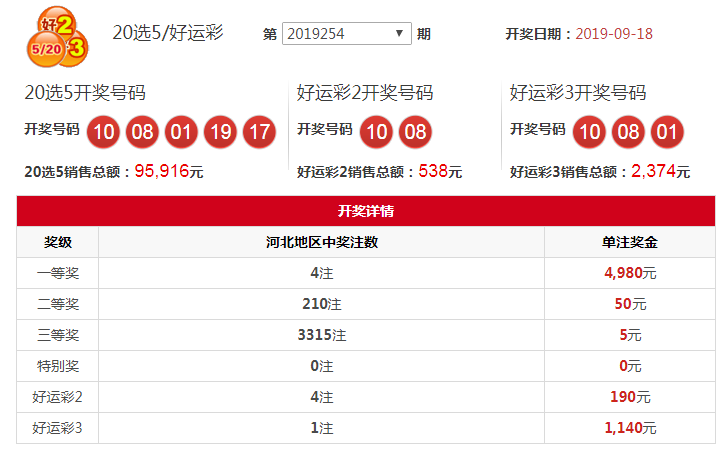Click the prize amount 4,980元
The width and height of the screenshot is (722, 451).
click(630, 273)
